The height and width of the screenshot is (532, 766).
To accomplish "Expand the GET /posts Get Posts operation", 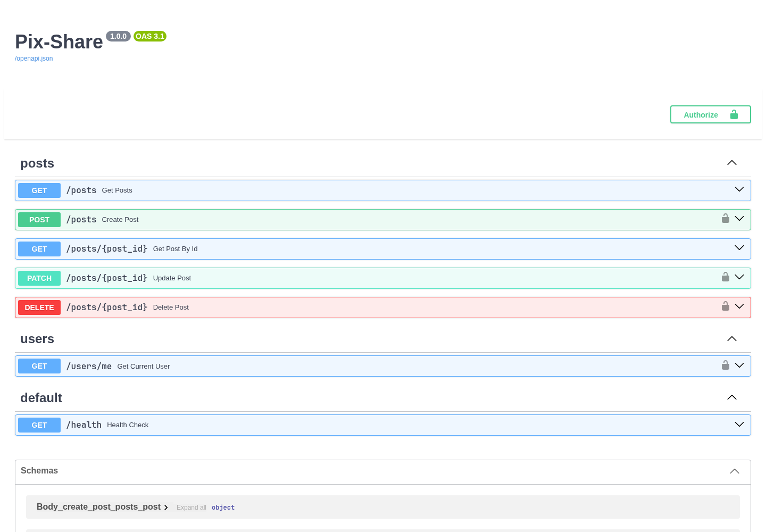I will (739, 189).
